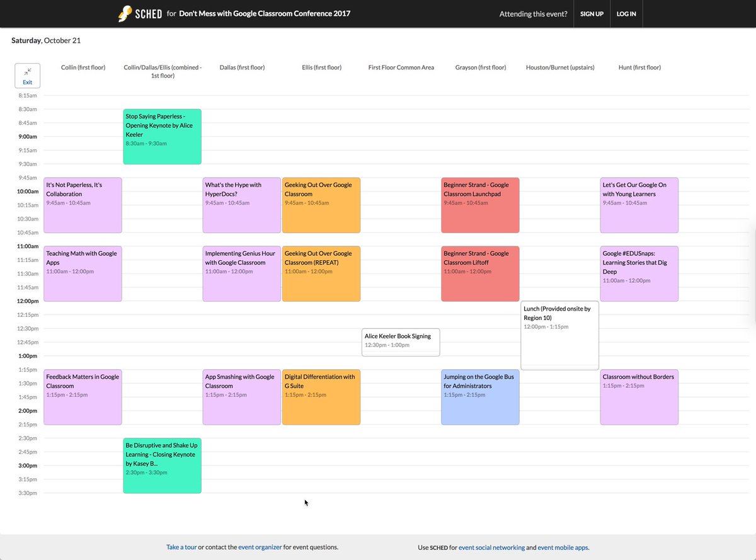This screenshot has height=560, width=756.
Task: Open Stop Saying Paperless opening keynote session
Action: pos(162,137)
